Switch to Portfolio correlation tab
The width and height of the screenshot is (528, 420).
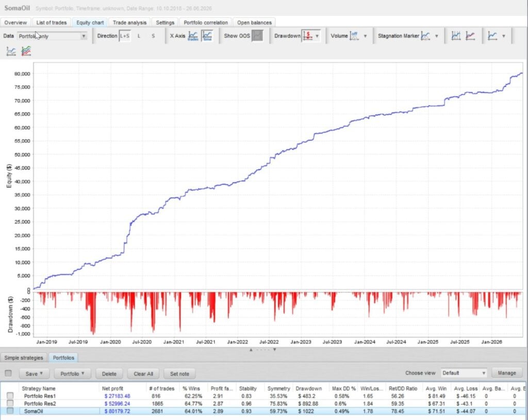(206, 23)
